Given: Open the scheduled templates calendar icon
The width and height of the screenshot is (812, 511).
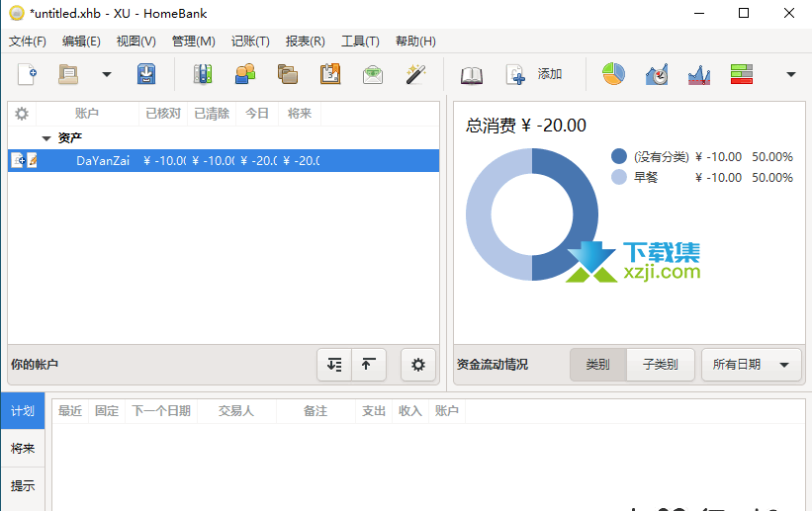Looking at the screenshot, I should pyautogui.click(x=330, y=74).
